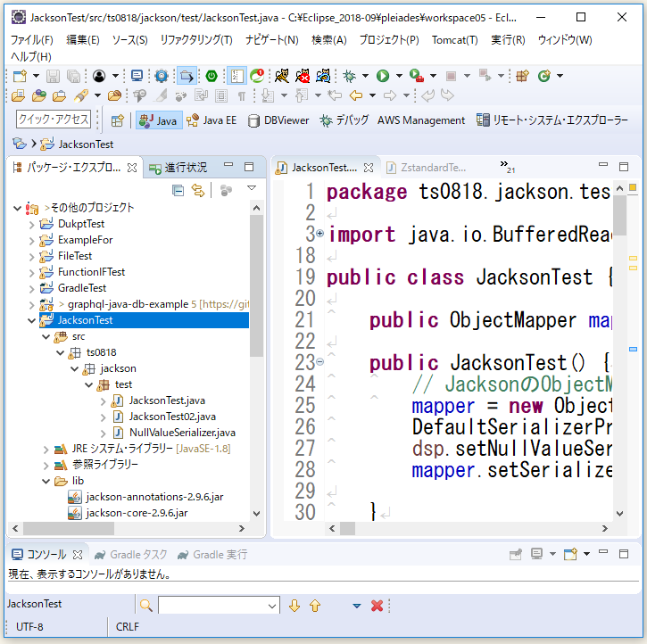Screen dimensions: 647x644
Task: Switch to the デバッグ perspective
Action: coord(344,120)
